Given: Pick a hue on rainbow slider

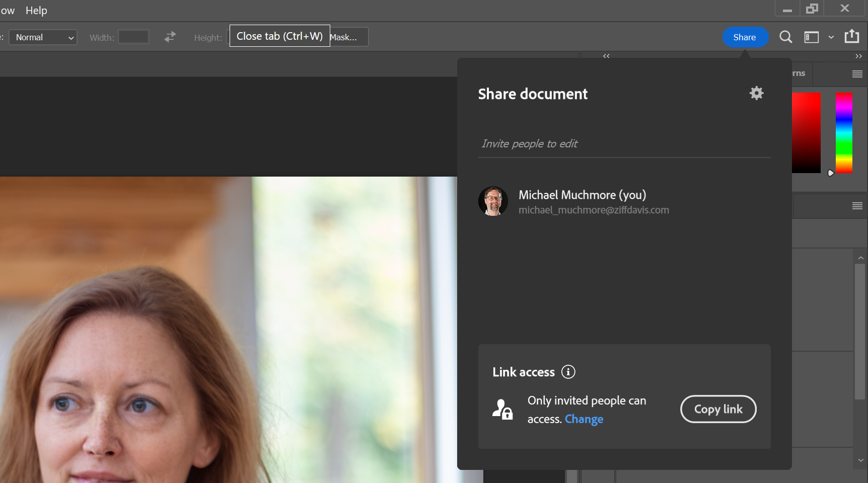Looking at the screenshot, I should pyautogui.click(x=844, y=132).
